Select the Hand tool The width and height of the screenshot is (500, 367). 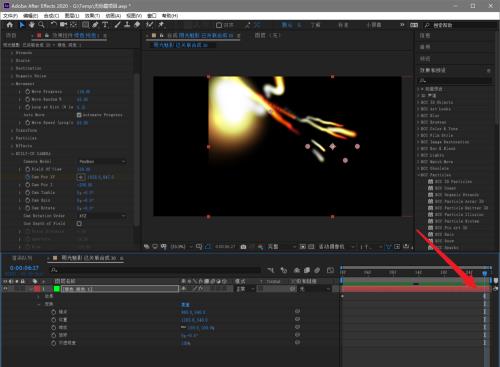(32, 25)
